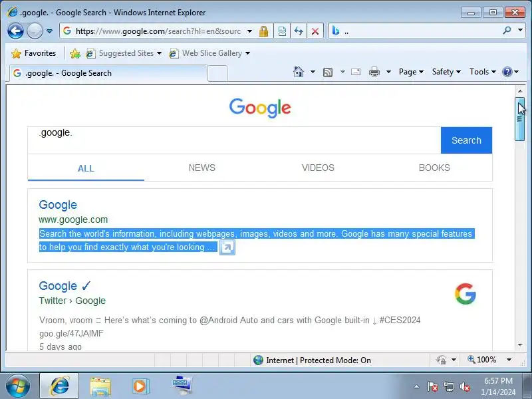Viewport: 532px width, 399px height.
Task: Click the Google logo on page
Action: click(260, 108)
